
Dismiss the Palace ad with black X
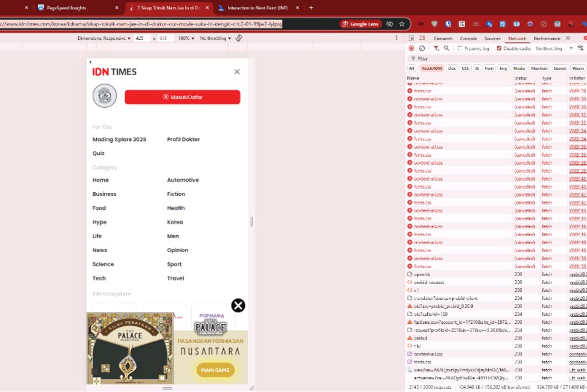click(238, 305)
